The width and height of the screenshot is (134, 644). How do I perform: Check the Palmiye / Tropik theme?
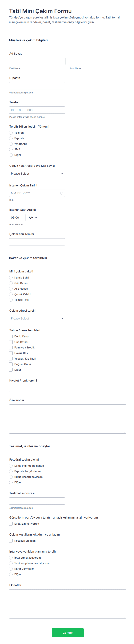click(11, 347)
